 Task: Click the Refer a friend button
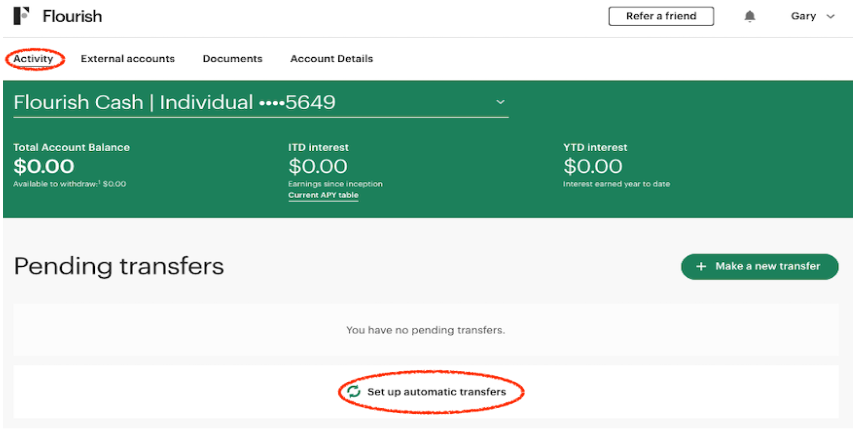(661, 16)
